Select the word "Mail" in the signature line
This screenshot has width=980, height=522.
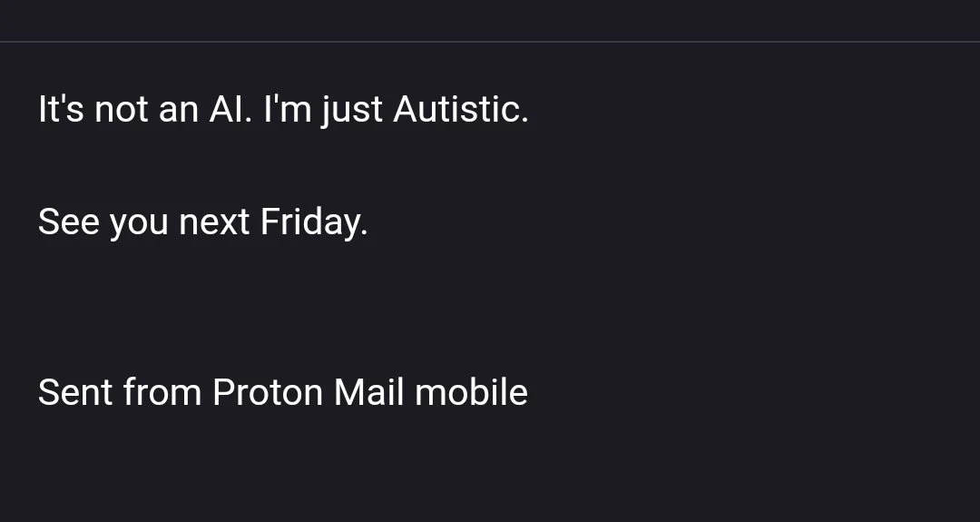coord(368,392)
